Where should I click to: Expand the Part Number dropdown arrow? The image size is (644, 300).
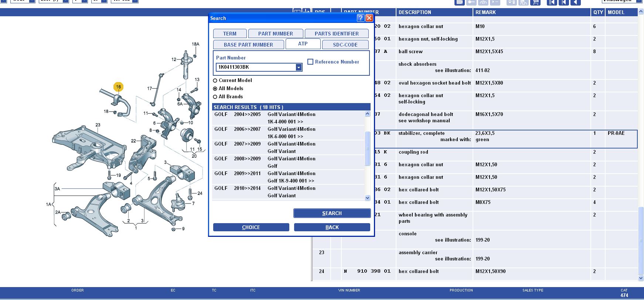[299, 67]
